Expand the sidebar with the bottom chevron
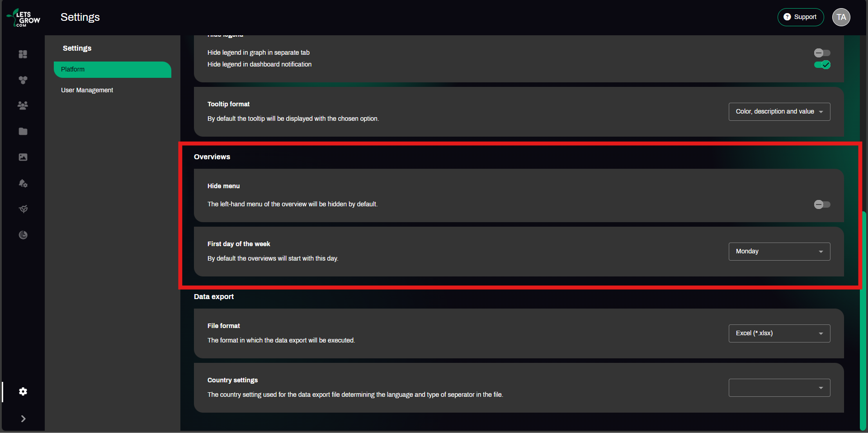This screenshot has width=868, height=433. tap(23, 419)
